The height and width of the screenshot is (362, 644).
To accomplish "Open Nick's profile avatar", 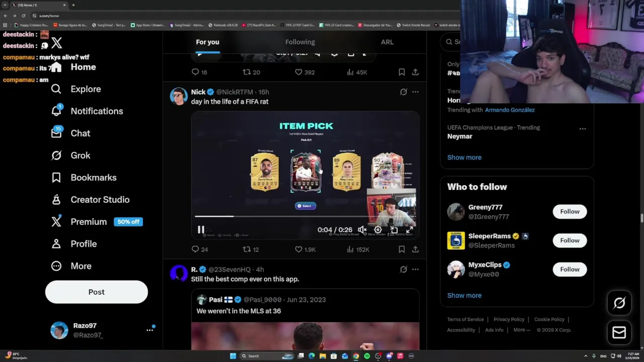I will [179, 96].
